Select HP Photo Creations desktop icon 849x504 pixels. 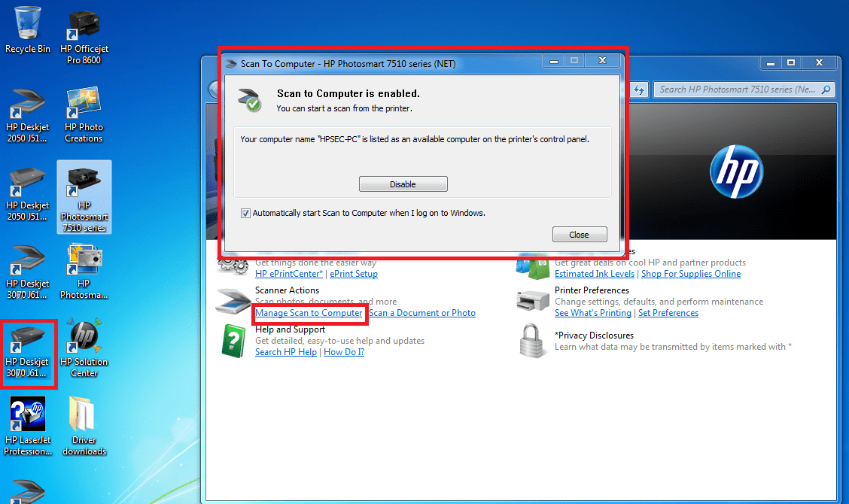(84, 115)
